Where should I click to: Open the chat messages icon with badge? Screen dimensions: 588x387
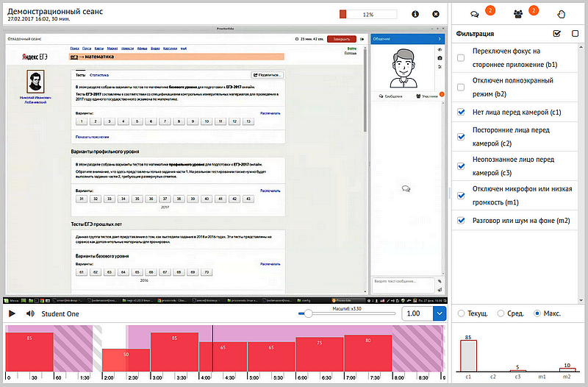[475, 15]
